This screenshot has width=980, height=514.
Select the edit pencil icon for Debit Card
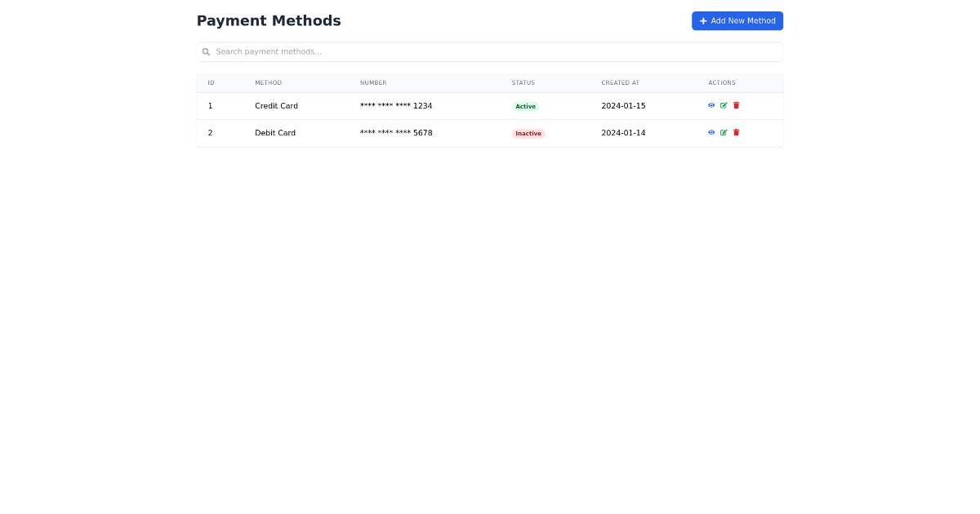coord(724,132)
